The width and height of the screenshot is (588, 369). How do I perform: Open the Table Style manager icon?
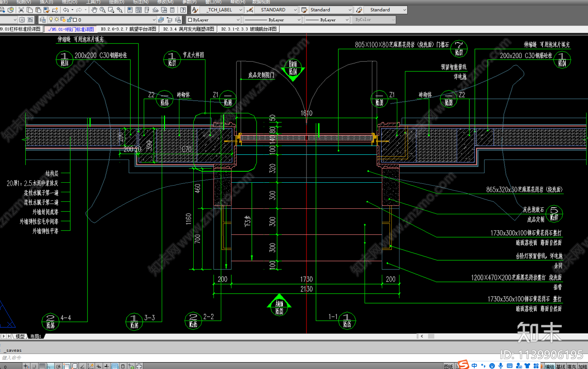[304, 10]
